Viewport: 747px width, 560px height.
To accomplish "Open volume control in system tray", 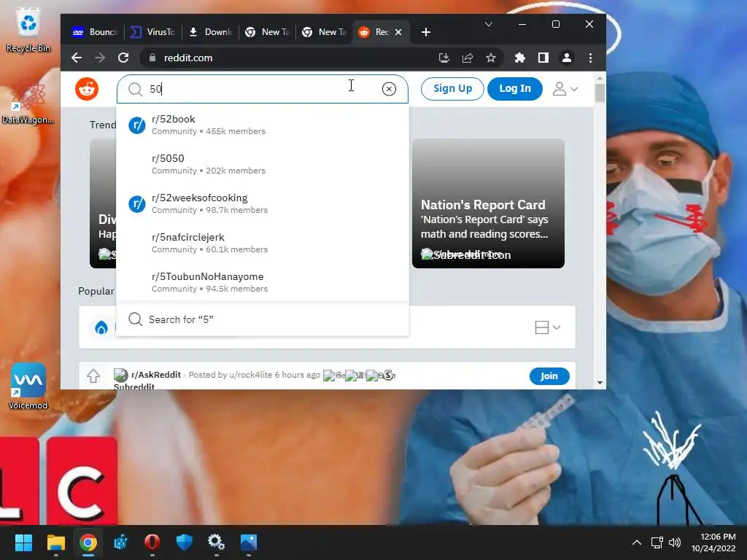I will coord(675,542).
